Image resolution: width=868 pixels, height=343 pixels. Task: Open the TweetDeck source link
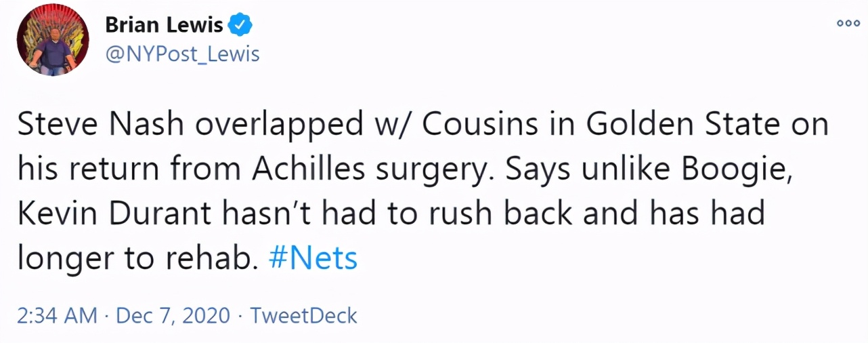click(x=303, y=315)
